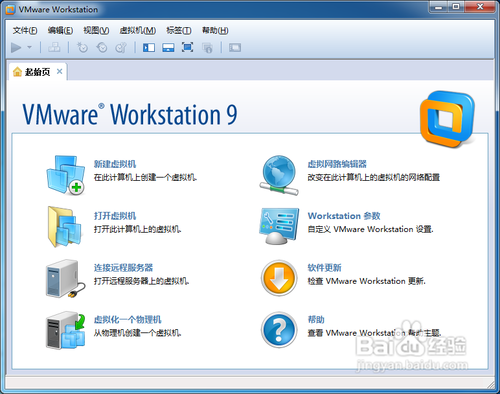500x394 pixels.
Task: Click the VMware Workstation title bar icon
Action: (10, 9)
